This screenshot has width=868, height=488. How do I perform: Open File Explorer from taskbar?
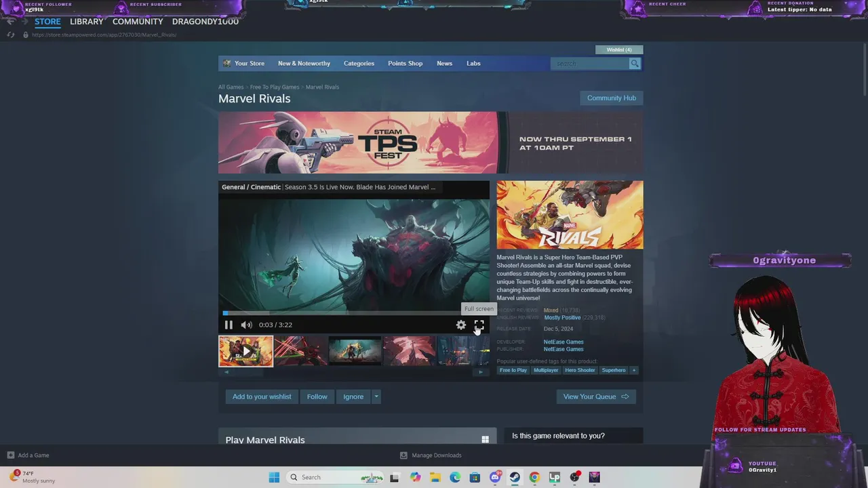coord(435,477)
